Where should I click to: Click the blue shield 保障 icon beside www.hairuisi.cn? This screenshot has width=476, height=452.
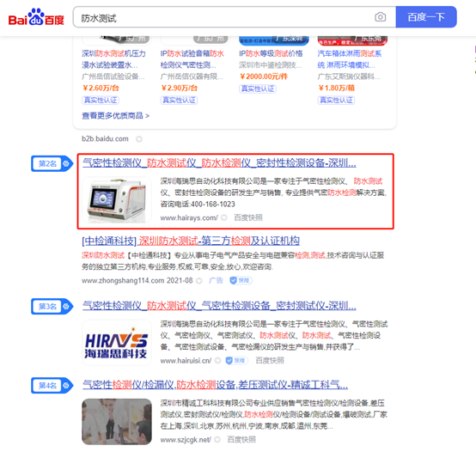236,360
